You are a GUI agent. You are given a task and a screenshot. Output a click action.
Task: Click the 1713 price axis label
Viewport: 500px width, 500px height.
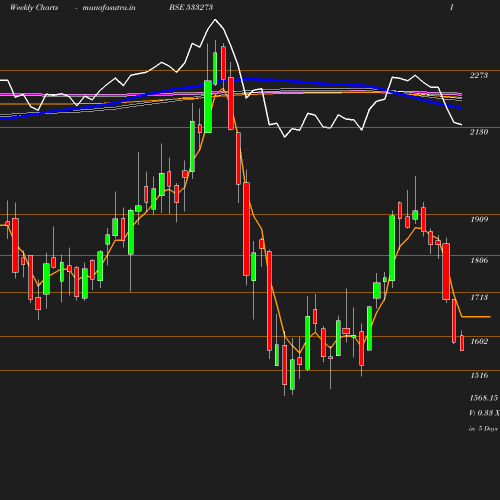(479, 297)
